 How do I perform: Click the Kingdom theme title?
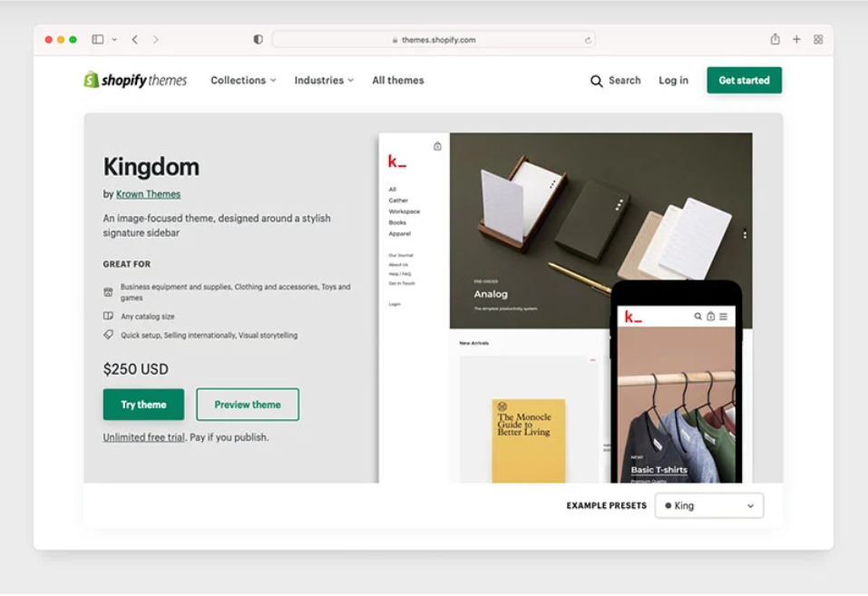pyautogui.click(x=151, y=167)
